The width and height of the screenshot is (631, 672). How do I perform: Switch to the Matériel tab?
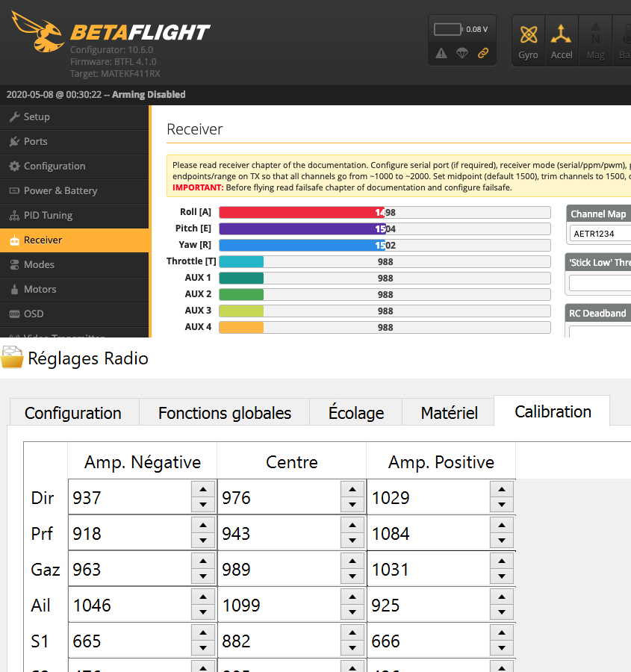click(449, 413)
